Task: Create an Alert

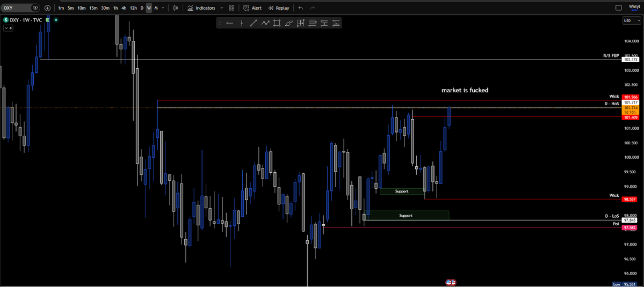Action: pyautogui.click(x=252, y=8)
